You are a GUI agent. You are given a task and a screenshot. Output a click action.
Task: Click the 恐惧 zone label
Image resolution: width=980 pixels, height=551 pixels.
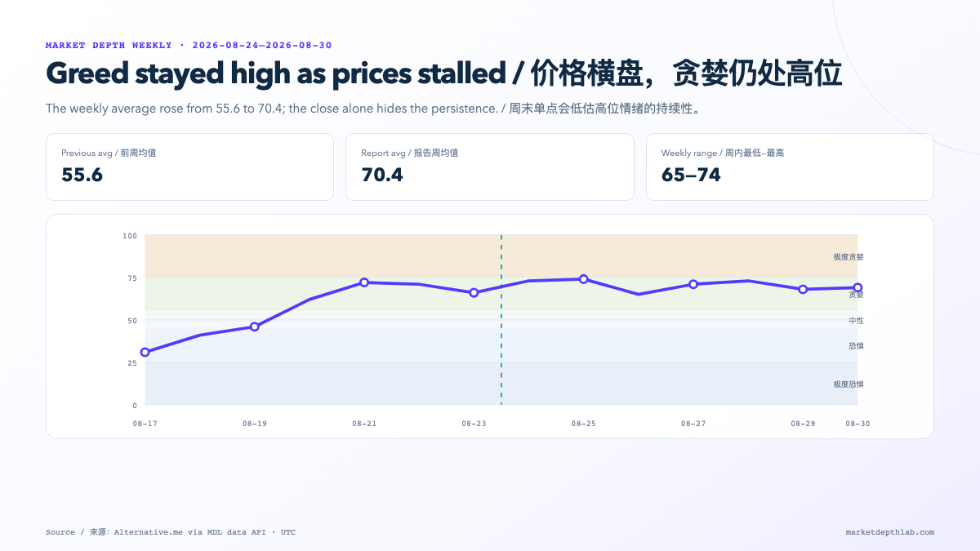856,346
